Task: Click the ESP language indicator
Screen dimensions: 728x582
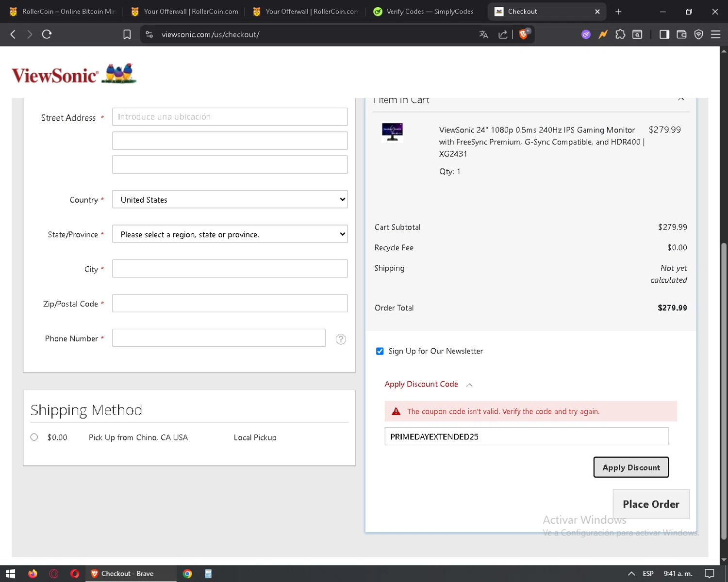Action: [648, 574]
